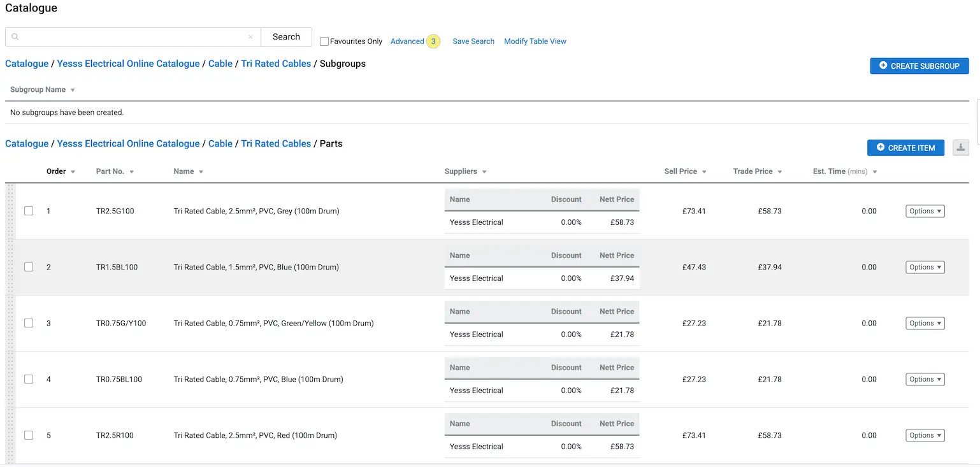Open the Subgroup Name sort dropdown

tap(73, 90)
